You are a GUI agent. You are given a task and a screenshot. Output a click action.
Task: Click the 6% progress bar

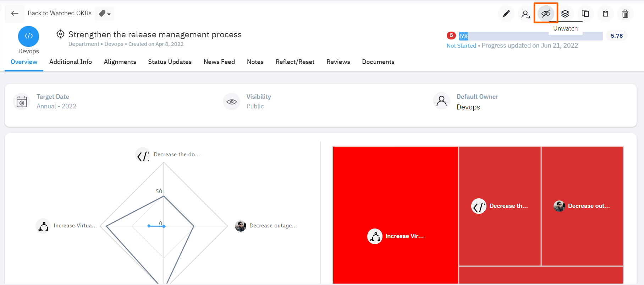[530, 36]
